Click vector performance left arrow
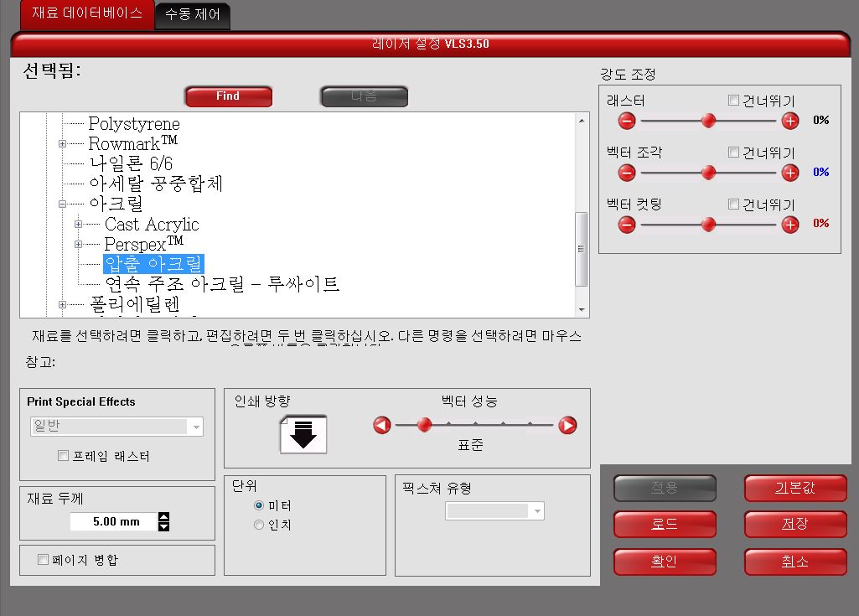Screen dimensions: 859x616 point(382,425)
